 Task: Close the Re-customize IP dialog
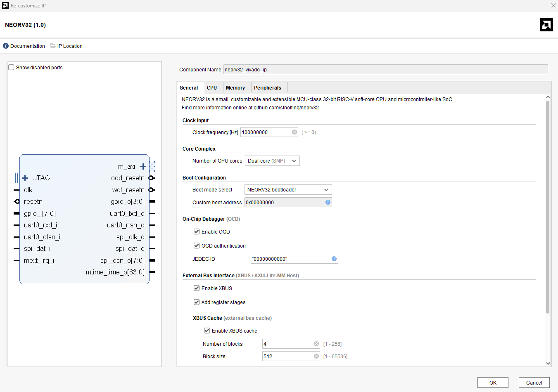coord(553,5)
